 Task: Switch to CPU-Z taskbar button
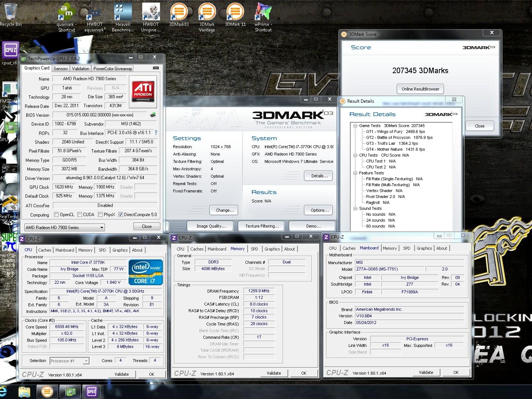click(91, 392)
